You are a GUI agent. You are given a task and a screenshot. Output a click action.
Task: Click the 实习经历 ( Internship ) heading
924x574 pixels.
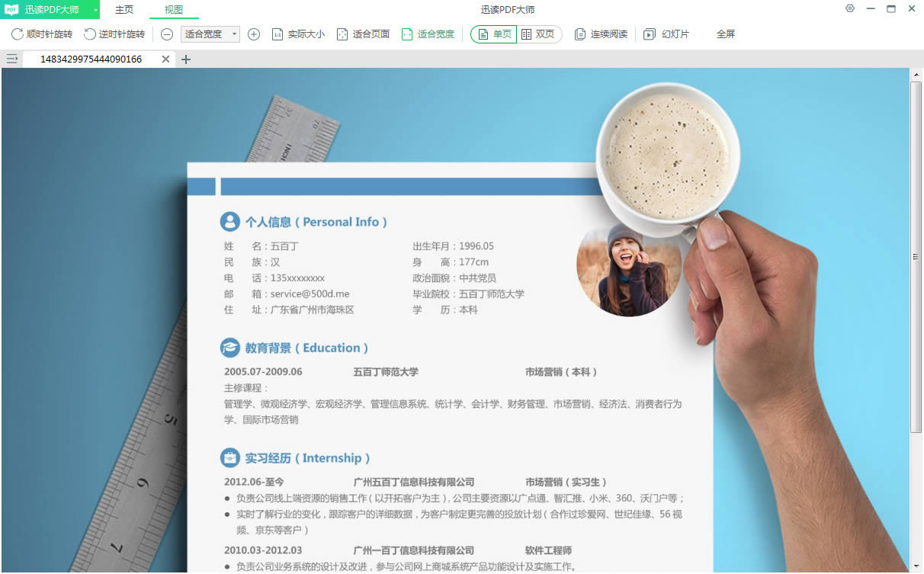point(307,458)
